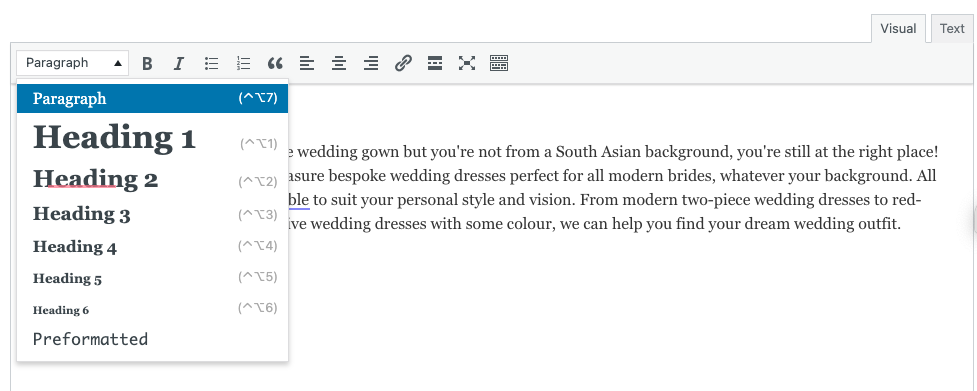Align text center
This screenshot has height=391, width=977.
tap(339, 63)
